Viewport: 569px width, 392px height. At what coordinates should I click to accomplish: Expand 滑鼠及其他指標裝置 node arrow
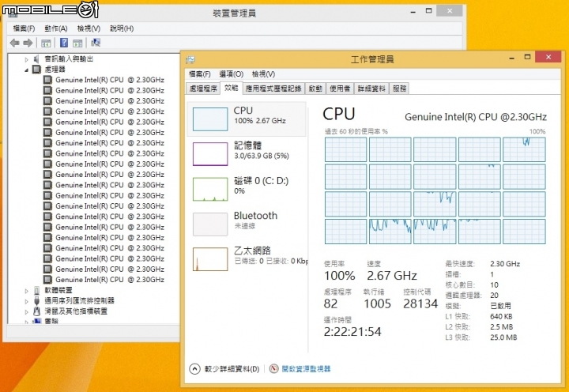click(x=27, y=312)
